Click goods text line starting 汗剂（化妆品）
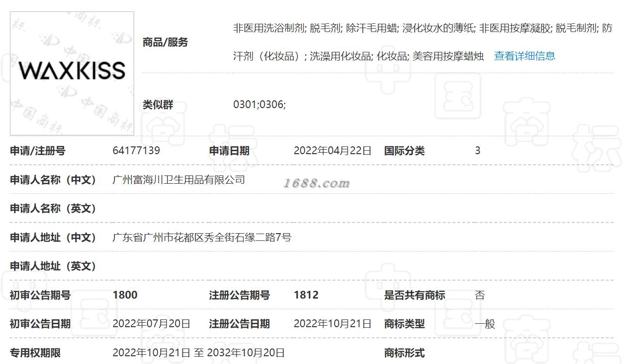 coord(359,56)
